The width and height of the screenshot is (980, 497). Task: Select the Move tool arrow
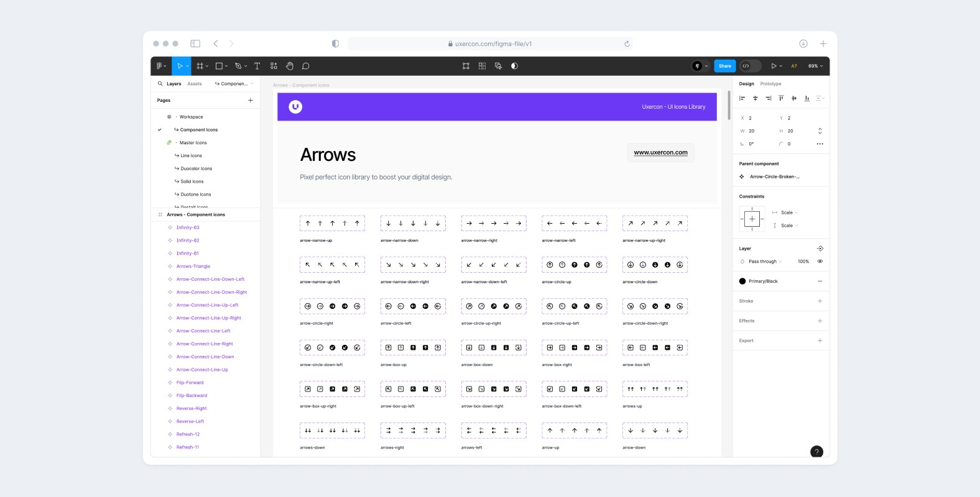pos(180,66)
